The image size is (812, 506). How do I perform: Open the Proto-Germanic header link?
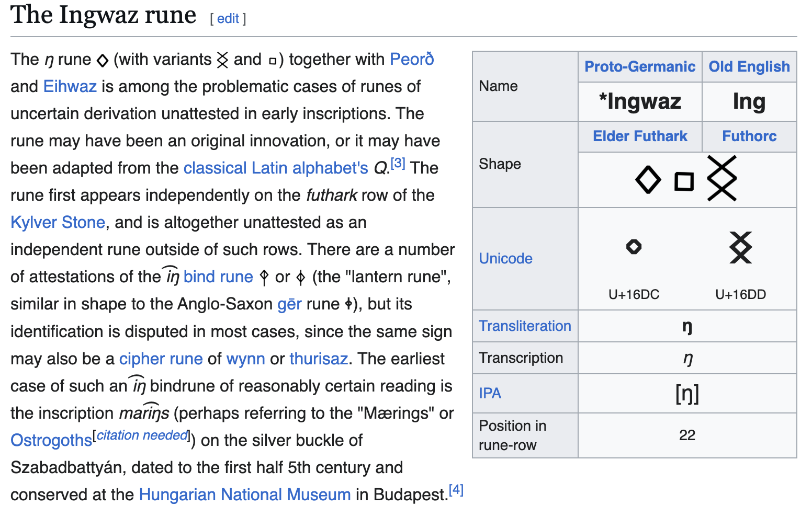640,66
